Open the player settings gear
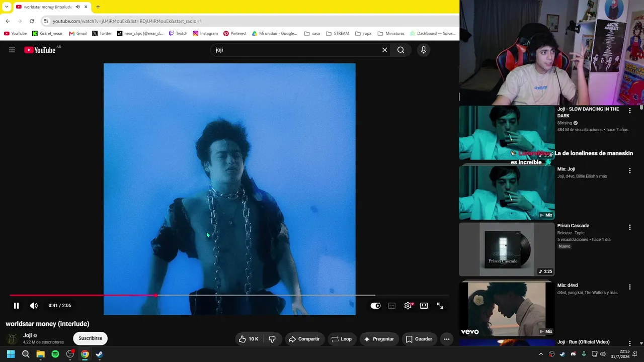The height and width of the screenshot is (362, 644). click(x=408, y=306)
